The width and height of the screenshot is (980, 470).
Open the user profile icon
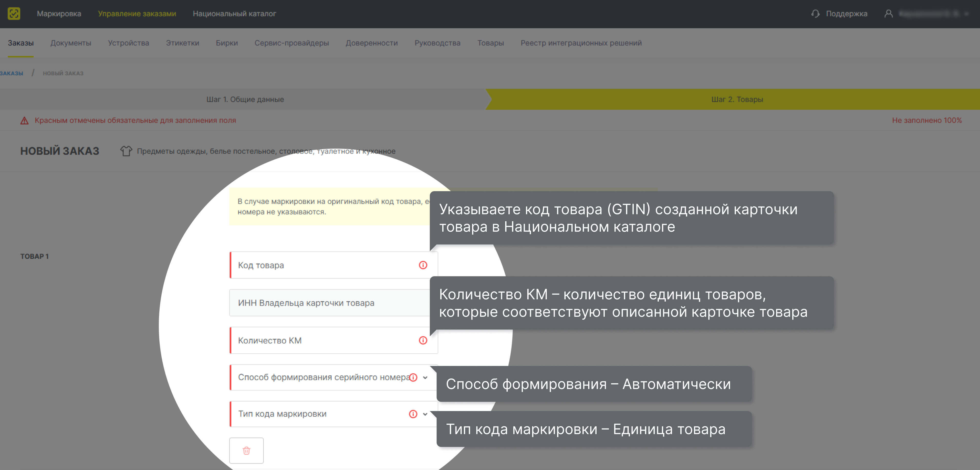point(888,14)
